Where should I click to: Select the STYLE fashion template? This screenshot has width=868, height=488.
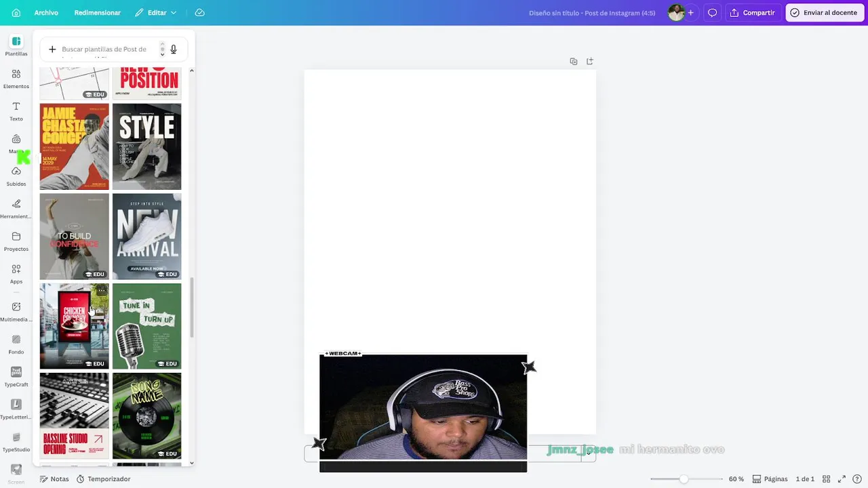click(x=147, y=146)
